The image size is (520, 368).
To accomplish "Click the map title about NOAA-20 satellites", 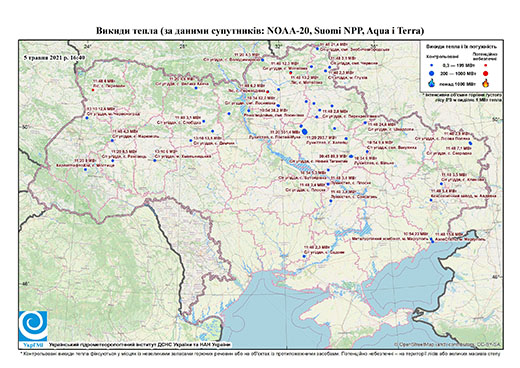I will (260, 31).
